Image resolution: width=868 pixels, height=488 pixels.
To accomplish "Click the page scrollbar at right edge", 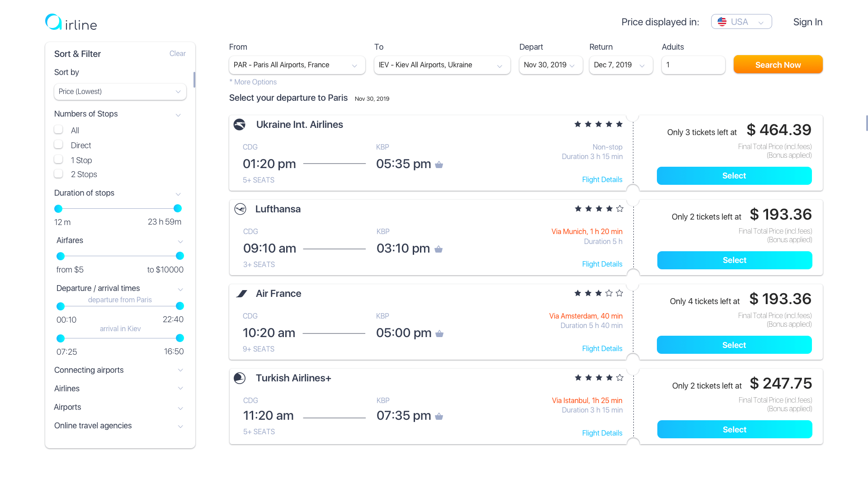I will (x=867, y=123).
